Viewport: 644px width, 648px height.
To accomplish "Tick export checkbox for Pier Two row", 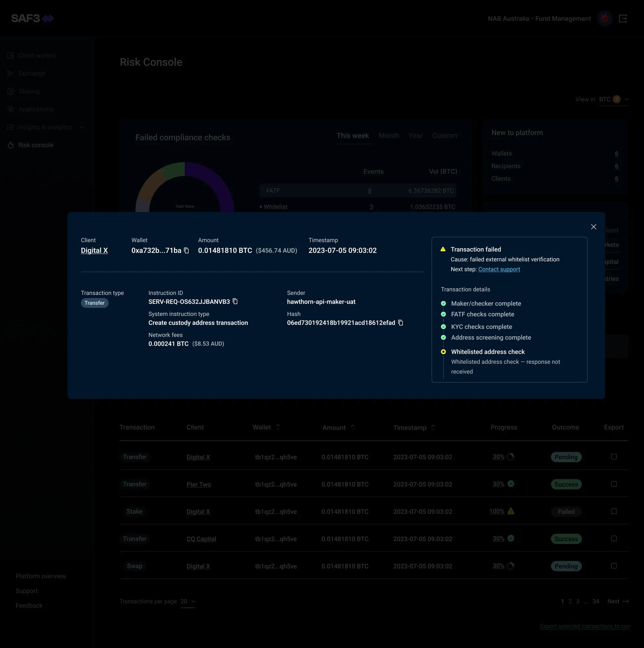I will (x=614, y=484).
